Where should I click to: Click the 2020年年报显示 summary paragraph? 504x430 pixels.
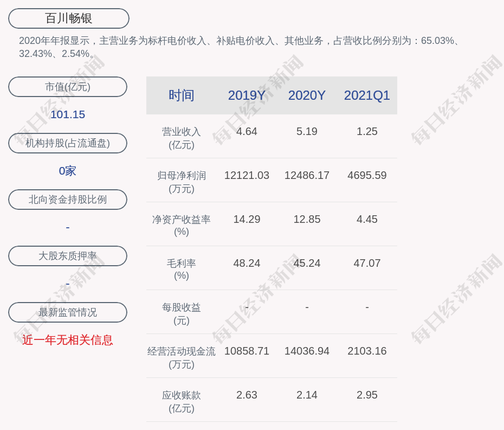point(240,47)
